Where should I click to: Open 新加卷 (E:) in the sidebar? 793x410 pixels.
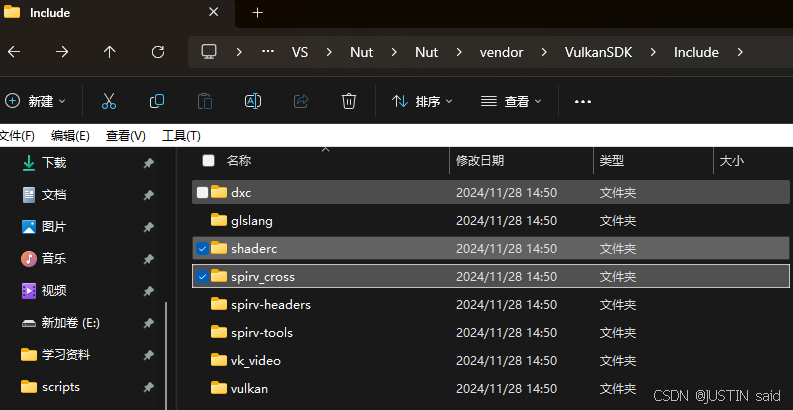click(x=71, y=323)
